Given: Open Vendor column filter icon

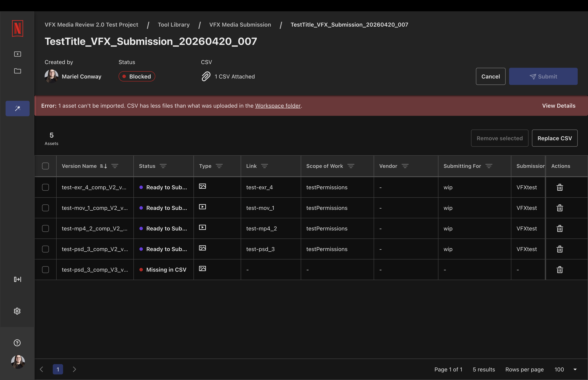Looking at the screenshot, I should [405, 166].
